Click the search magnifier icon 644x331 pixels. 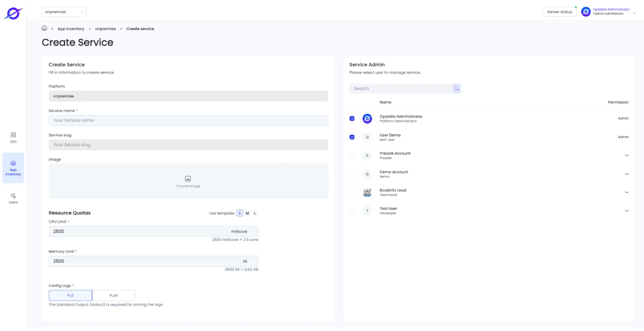click(456, 89)
